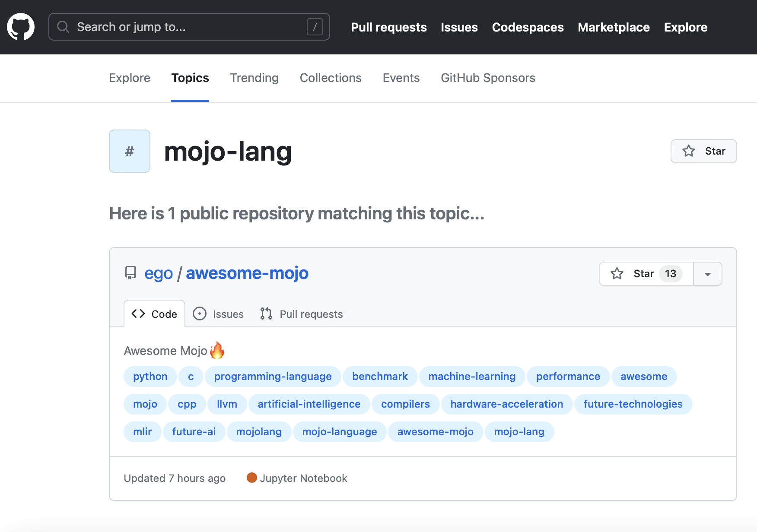Open the Issues tab of awesome-mojo

point(219,314)
